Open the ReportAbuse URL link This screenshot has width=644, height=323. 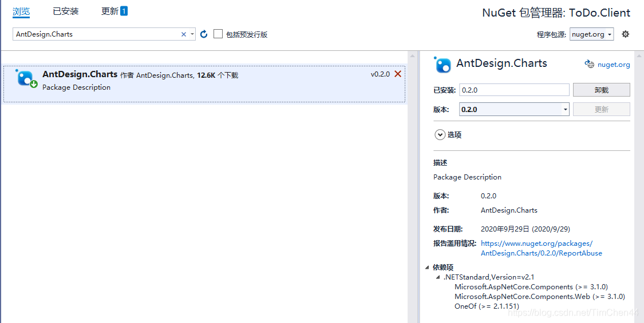pos(542,248)
